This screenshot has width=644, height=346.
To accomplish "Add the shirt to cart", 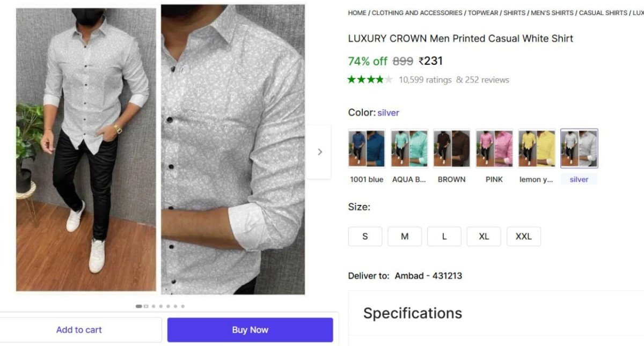I will [x=79, y=330].
